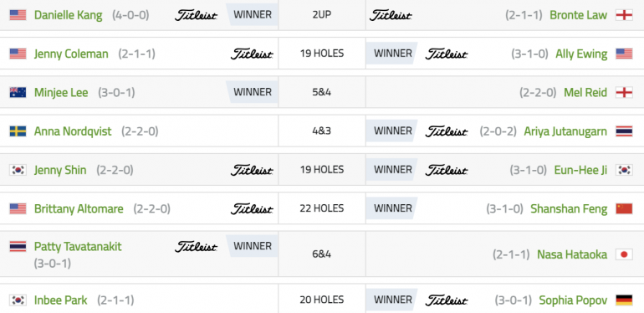Click the Thailand flag next to Ariya Jutanugarn
This screenshot has width=644, height=313.
click(x=624, y=131)
